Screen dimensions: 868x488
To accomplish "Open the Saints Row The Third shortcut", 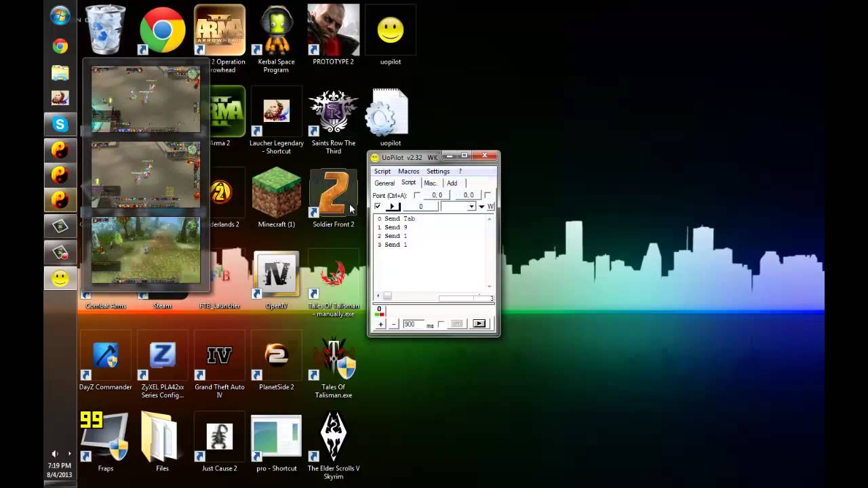I will (333, 121).
